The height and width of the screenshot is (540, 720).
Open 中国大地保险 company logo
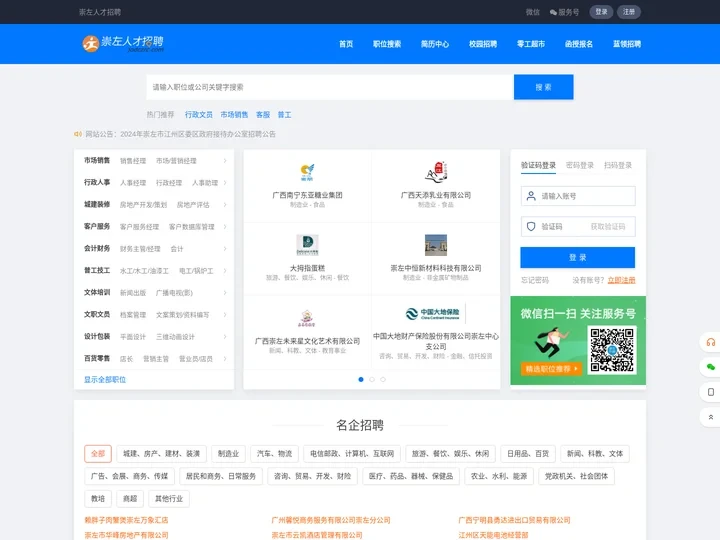coord(436,313)
